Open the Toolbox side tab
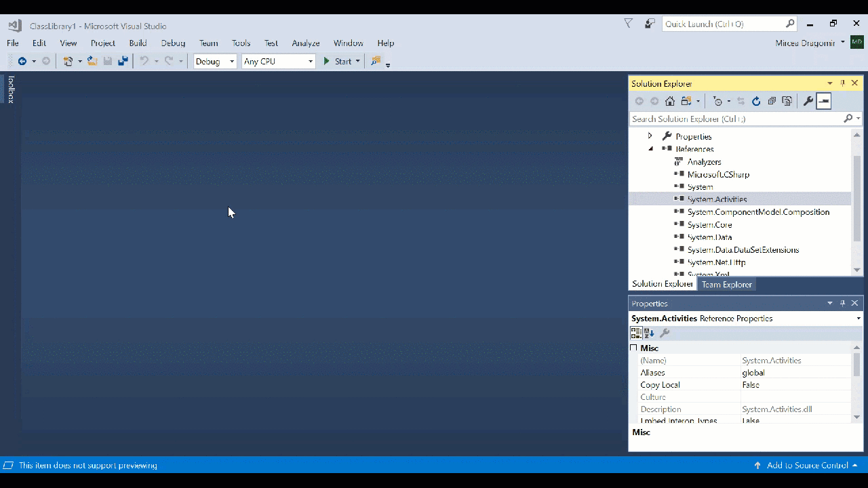The image size is (868, 488). coord(11,89)
